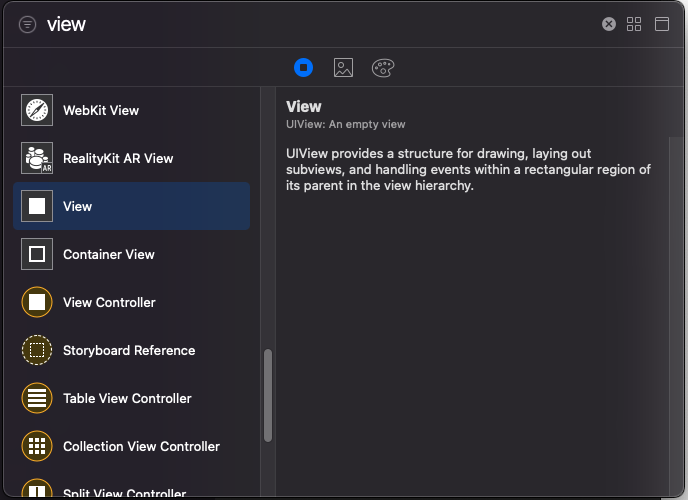This screenshot has height=500, width=688.
Task: Switch to icon grid view
Action: click(634, 24)
